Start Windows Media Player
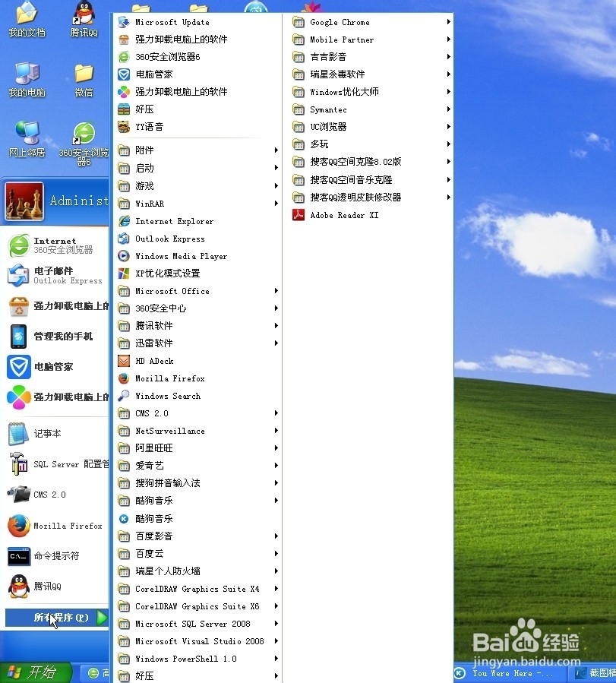The width and height of the screenshot is (616, 683). coord(197,256)
